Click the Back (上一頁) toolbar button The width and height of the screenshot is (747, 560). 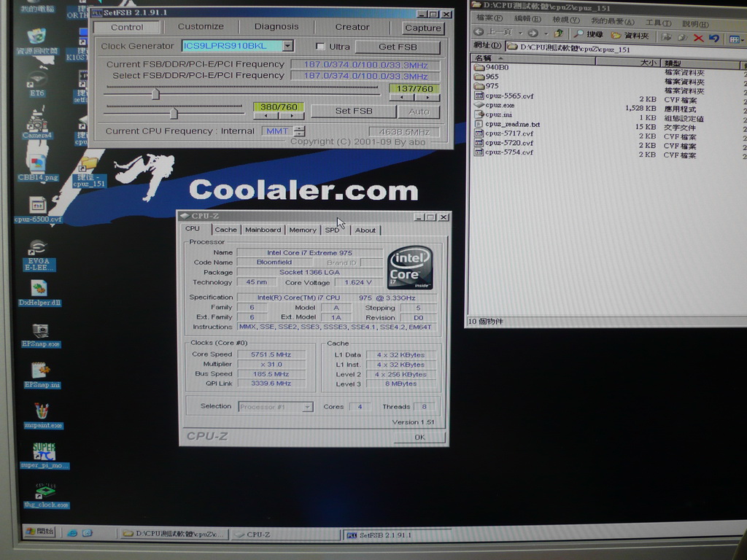tap(494, 32)
